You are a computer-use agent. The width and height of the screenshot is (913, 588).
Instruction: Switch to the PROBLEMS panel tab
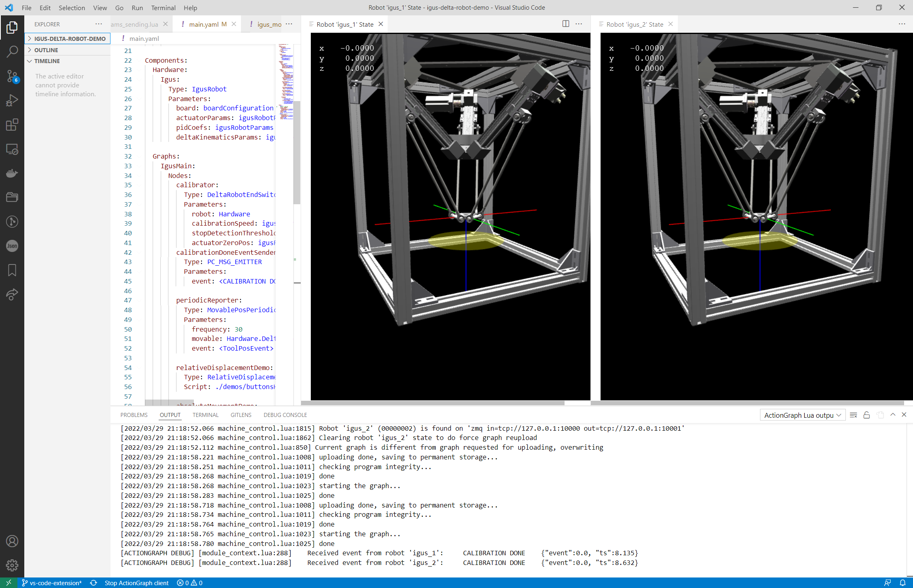[x=134, y=415]
